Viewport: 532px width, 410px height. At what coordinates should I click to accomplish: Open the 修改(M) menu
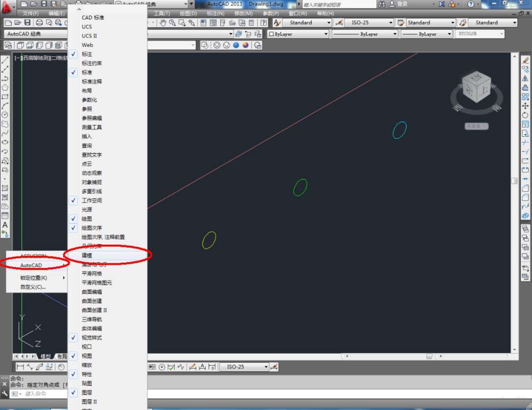[x=243, y=14]
